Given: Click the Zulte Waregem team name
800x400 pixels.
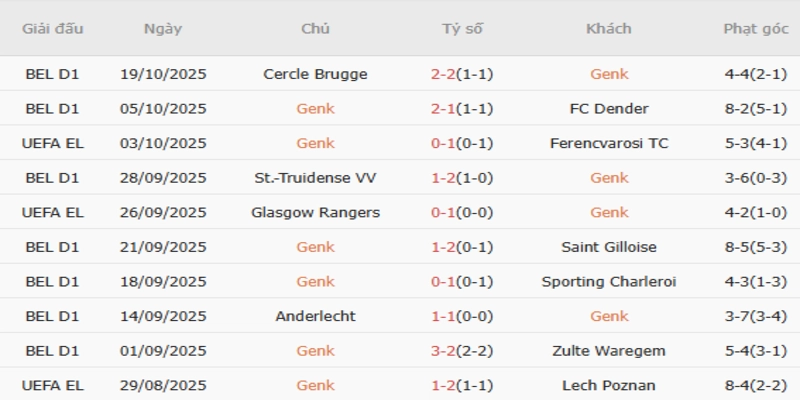Looking at the screenshot, I should point(609,351).
